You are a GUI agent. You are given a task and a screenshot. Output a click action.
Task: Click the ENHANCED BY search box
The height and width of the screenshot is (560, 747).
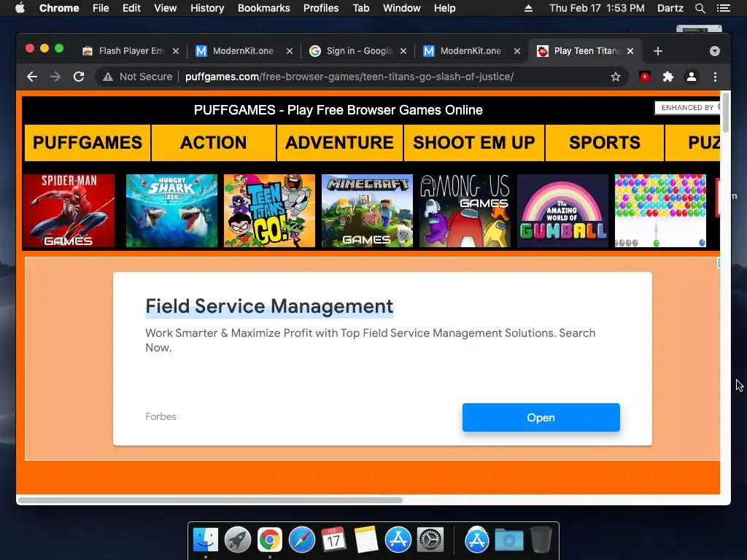[687, 108]
